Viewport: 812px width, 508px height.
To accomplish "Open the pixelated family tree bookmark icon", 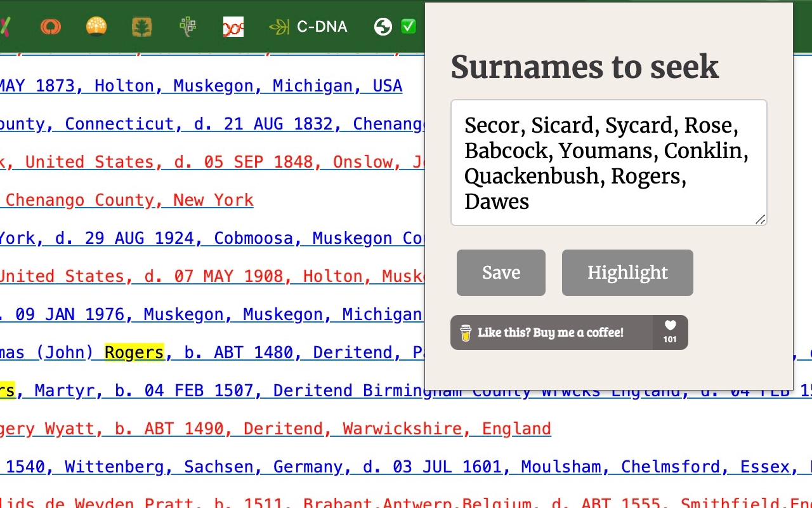I will [x=187, y=27].
